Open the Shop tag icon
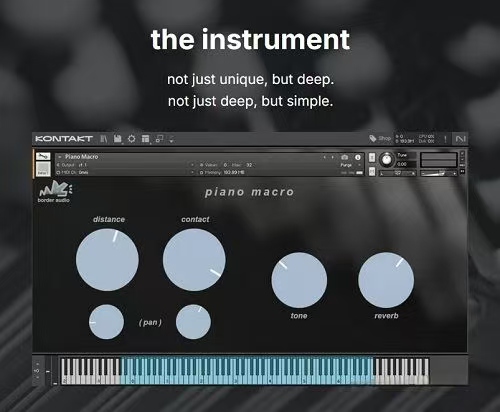Image resolution: width=500 pixels, height=412 pixels. (x=373, y=138)
